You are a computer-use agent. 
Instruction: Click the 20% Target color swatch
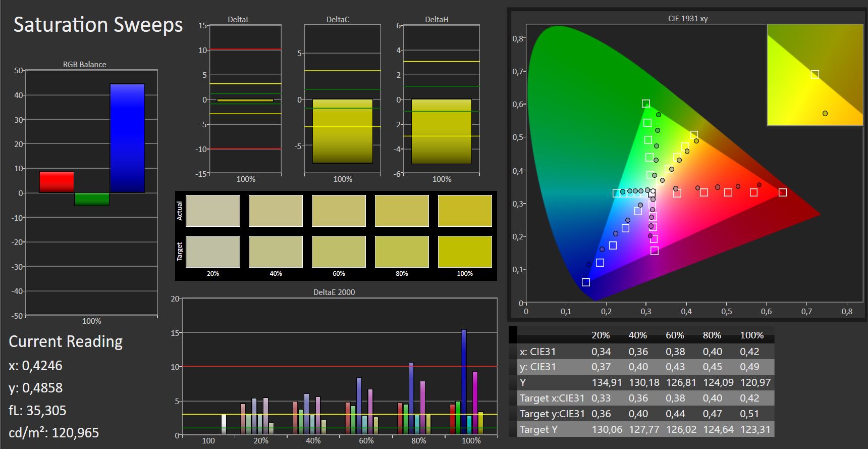point(213,252)
